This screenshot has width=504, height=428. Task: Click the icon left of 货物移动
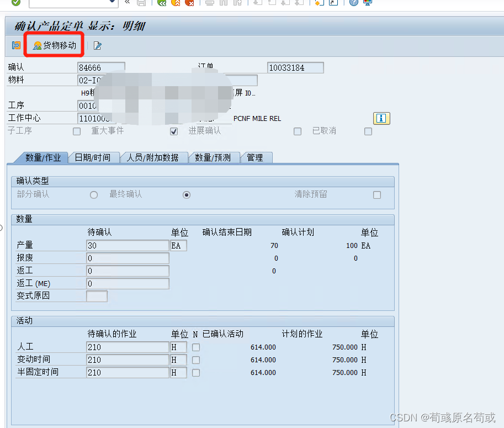click(x=16, y=45)
